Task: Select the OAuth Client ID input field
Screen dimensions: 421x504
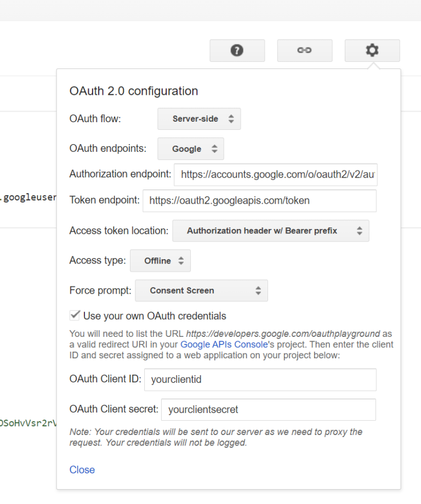Action: [260, 380]
